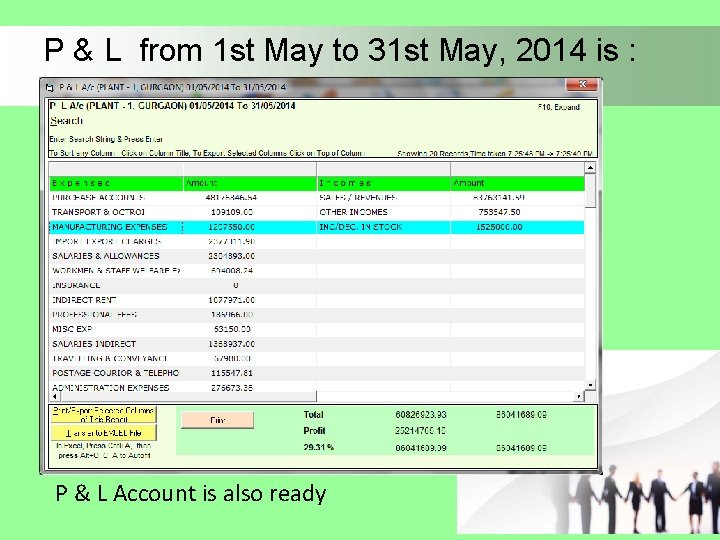This screenshot has height=540, width=720.
Task: Click Print/Export Selected Columns button
Action: tap(103, 415)
